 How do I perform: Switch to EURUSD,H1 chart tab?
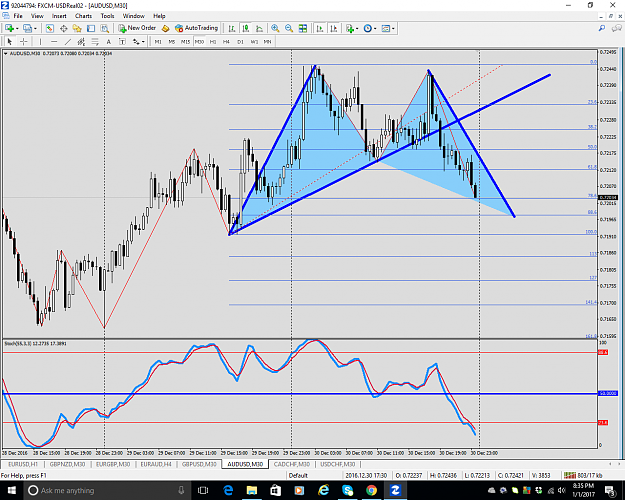pyautogui.click(x=23, y=464)
